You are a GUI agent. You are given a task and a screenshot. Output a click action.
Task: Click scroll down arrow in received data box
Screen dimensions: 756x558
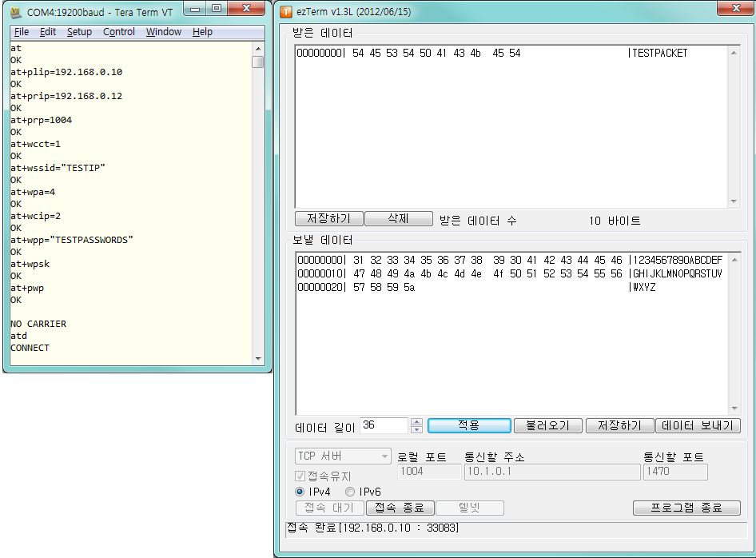tap(734, 201)
